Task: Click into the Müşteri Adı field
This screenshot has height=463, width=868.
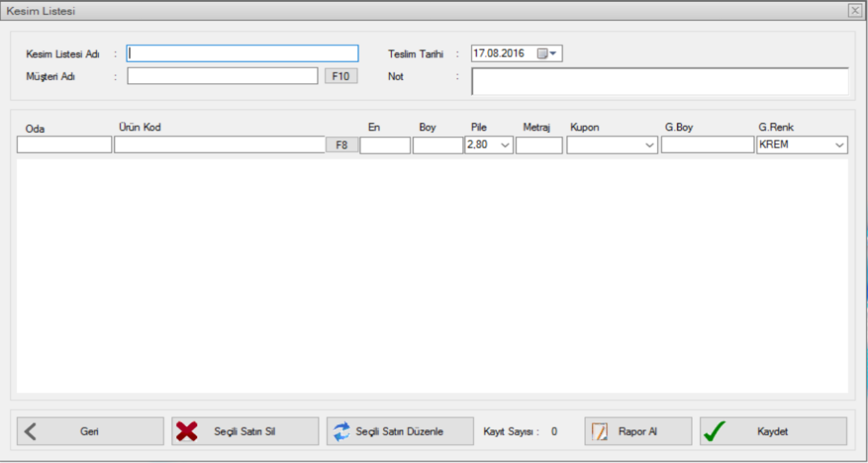Action: 222,76
